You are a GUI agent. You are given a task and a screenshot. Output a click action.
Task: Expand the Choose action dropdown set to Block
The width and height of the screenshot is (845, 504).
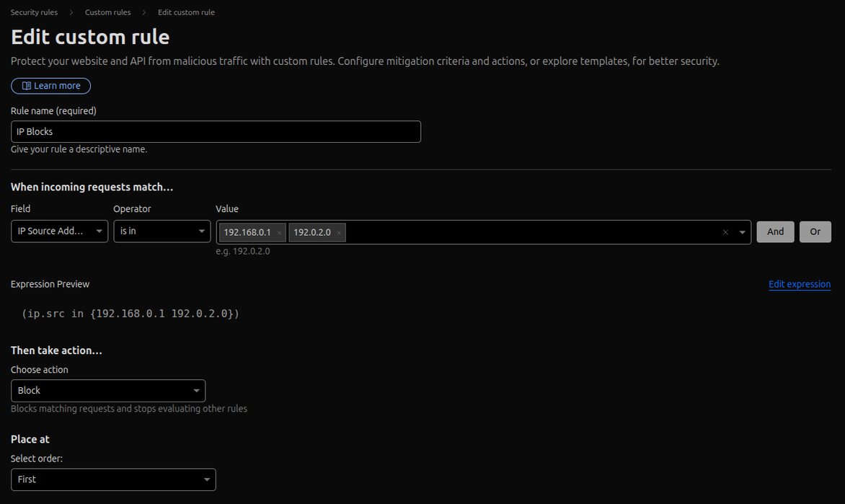(108, 391)
